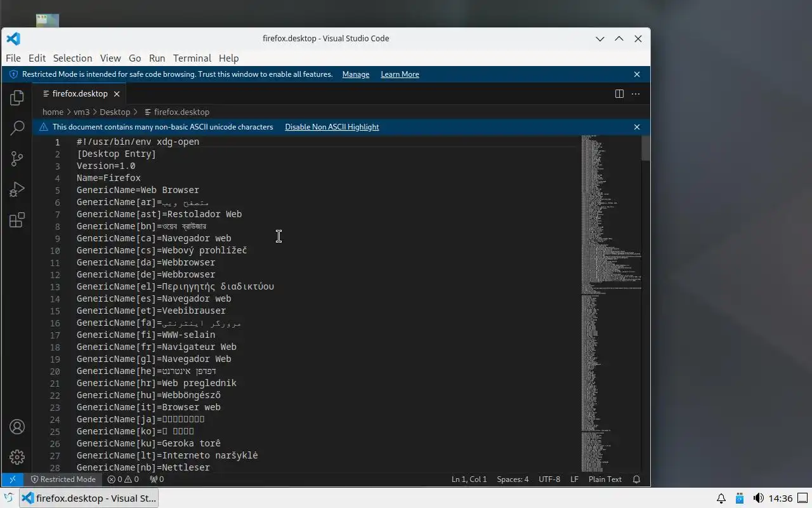
Task: Click the volume speaker tray icon
Action: [758, 498]
